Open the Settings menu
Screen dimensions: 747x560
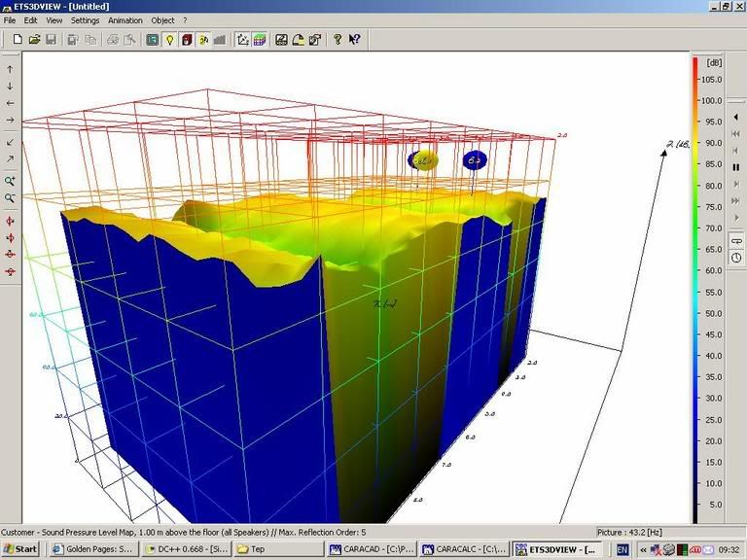tap(85, 20)
